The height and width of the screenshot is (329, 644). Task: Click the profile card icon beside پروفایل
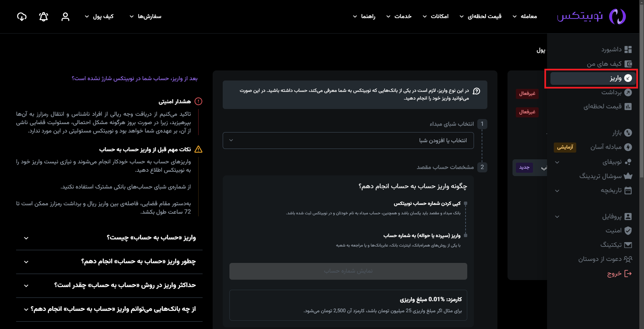tap(628, 216)
